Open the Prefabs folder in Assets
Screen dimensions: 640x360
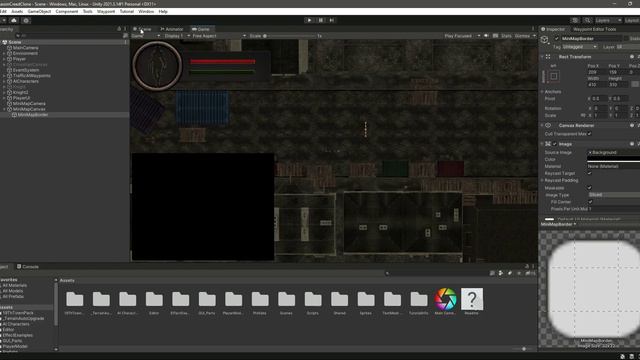260,302
